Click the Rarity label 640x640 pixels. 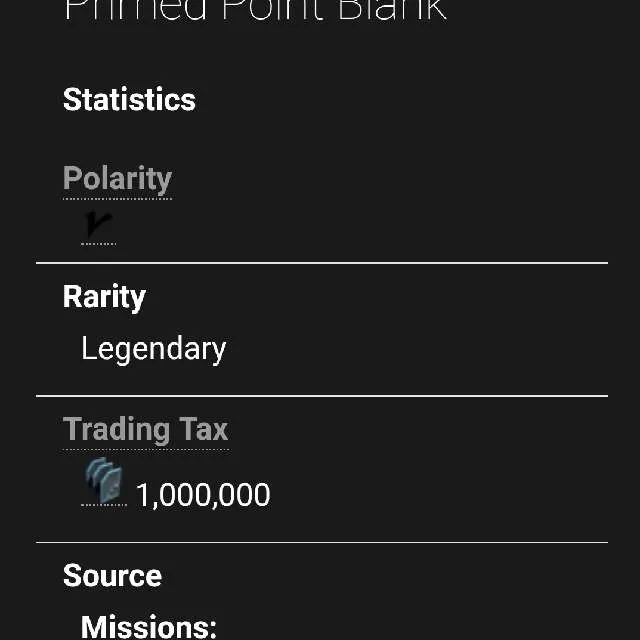[104, 297]
